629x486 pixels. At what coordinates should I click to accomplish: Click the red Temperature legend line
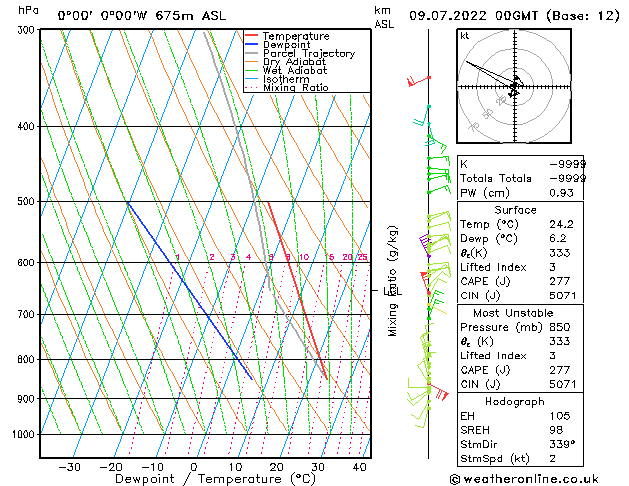click(251, 36)
